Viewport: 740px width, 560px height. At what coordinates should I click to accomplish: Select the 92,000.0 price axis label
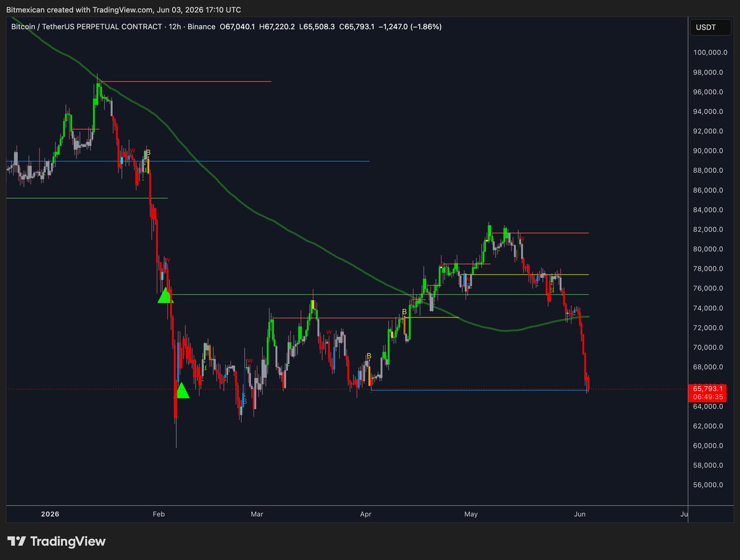point(709,131)
